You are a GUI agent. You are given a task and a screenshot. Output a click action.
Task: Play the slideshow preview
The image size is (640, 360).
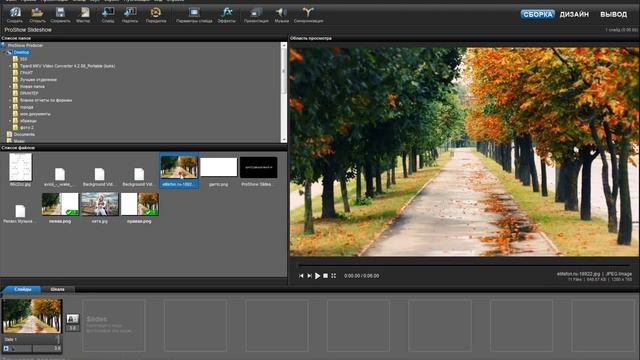318,276
